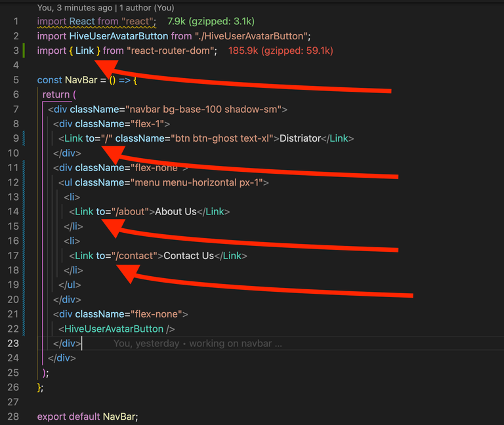Click the 'Contact Us' text on line 17
Image resolution: width=504 pixels, height=425 pixels.
[189, 256]
